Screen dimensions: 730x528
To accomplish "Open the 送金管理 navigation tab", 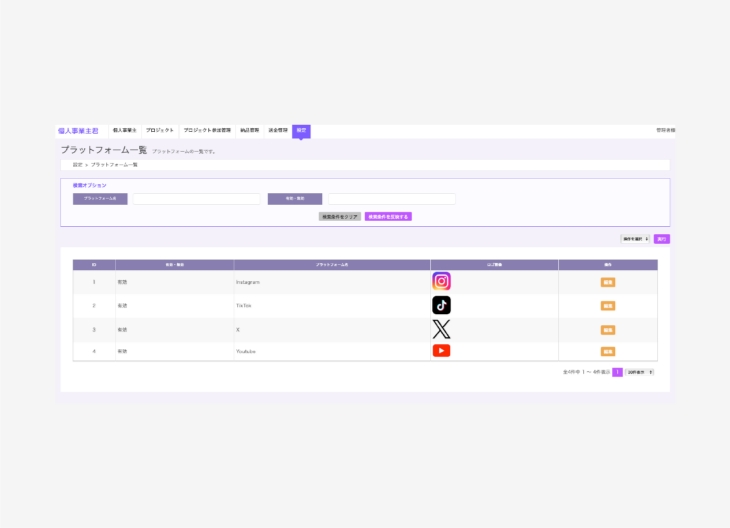I will [278, 130].
